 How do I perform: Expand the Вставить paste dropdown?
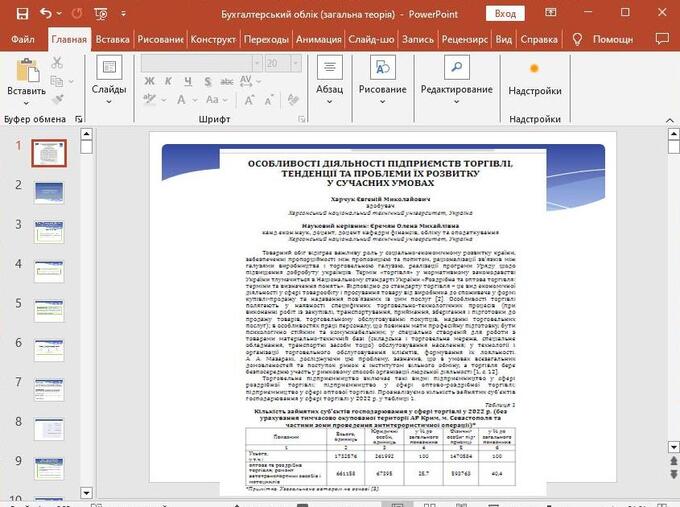click(26, 103)
